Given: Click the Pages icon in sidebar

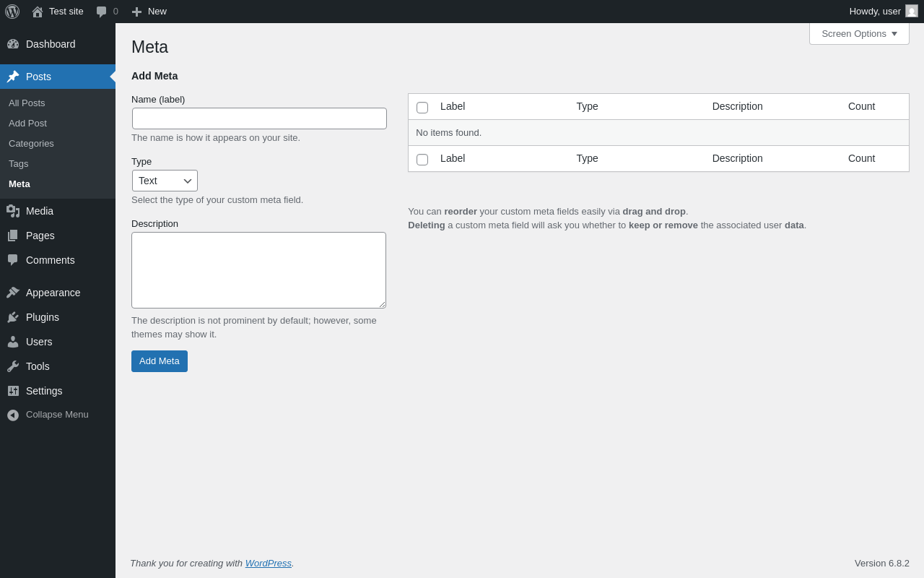Looking at the screenshot, I should (13, 236).
